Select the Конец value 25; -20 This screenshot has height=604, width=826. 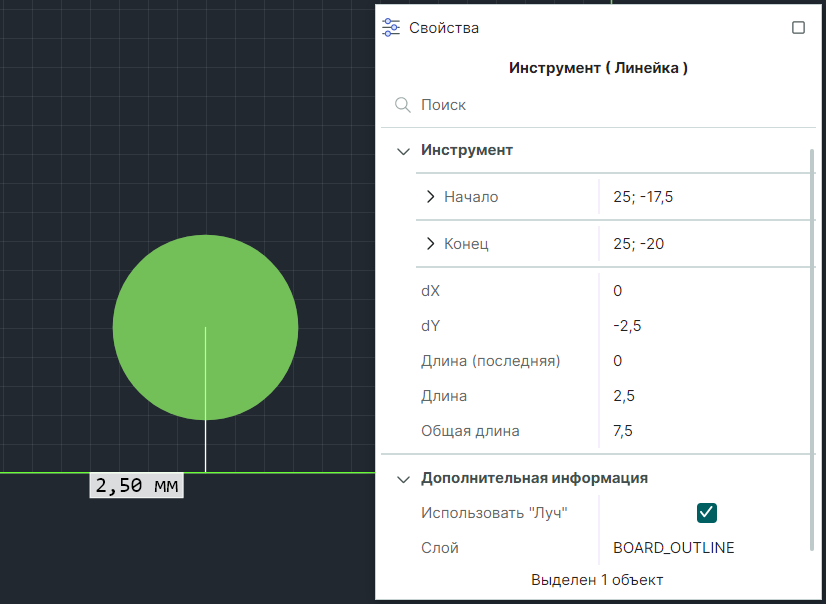[x=639, y=244]
